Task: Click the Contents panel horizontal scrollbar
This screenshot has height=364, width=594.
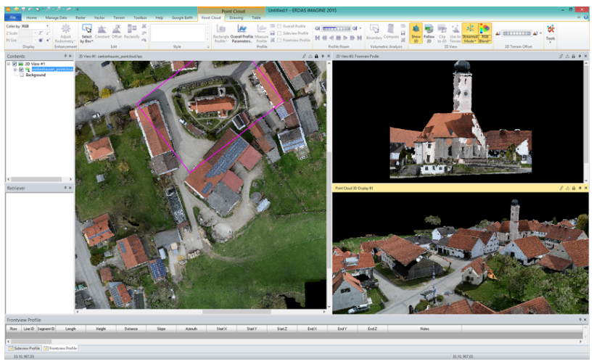Action: [x=36, y=178]
